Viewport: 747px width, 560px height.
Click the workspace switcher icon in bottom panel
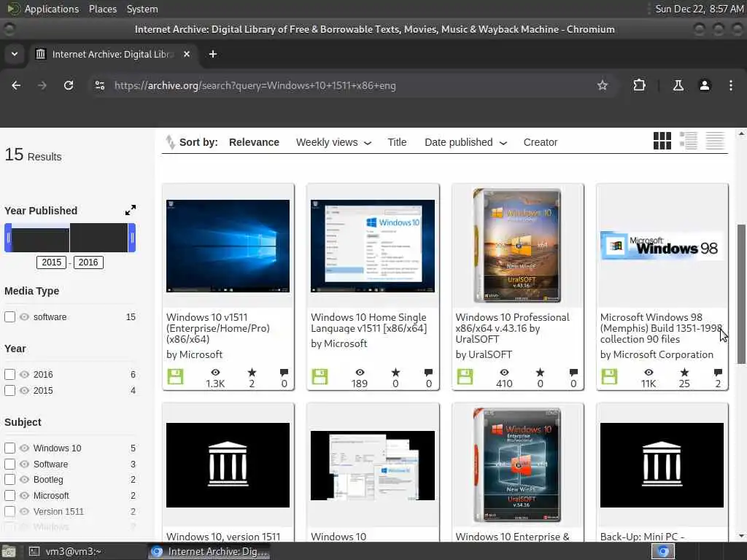(x=663, y=551)
